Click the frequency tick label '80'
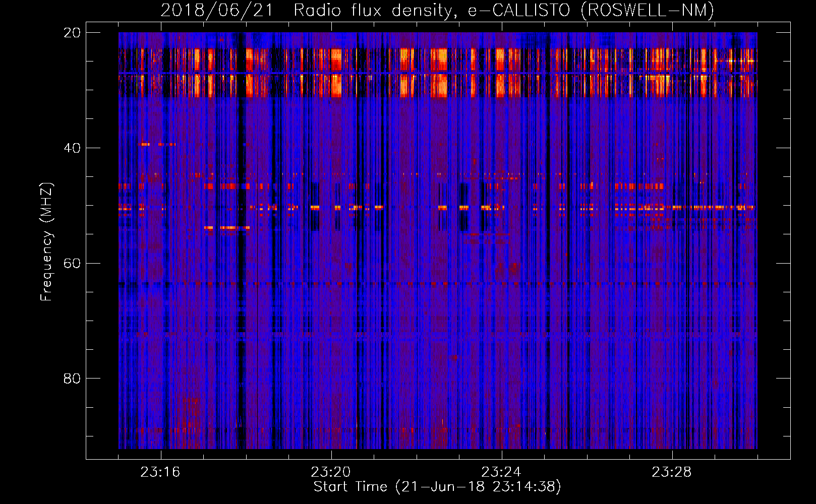Viewport: 816px width, 504px height. click(x=72, y=379)
